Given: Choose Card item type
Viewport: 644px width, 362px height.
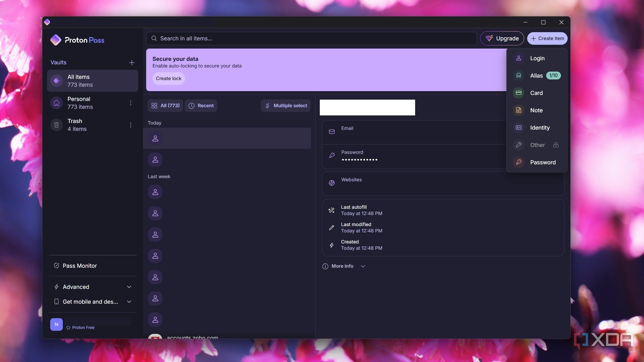Looking at the screenshot, I should pos(537,93).
